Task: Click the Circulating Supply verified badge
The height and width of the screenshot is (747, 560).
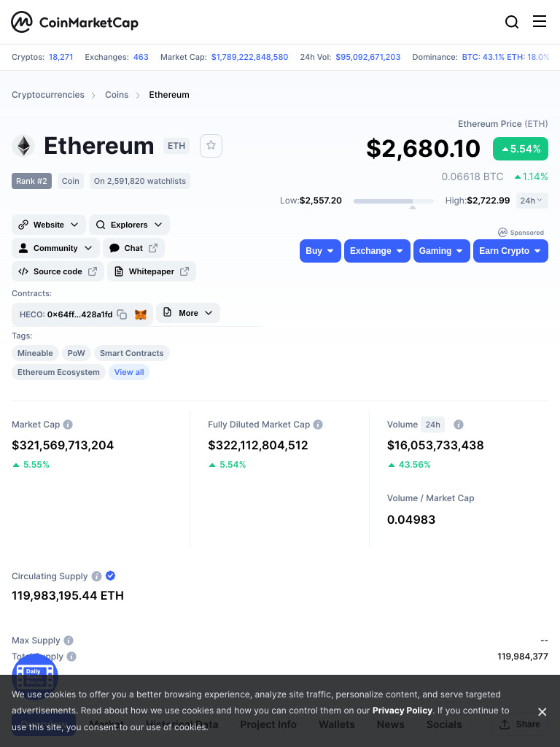Action: (x=111, y=576)
